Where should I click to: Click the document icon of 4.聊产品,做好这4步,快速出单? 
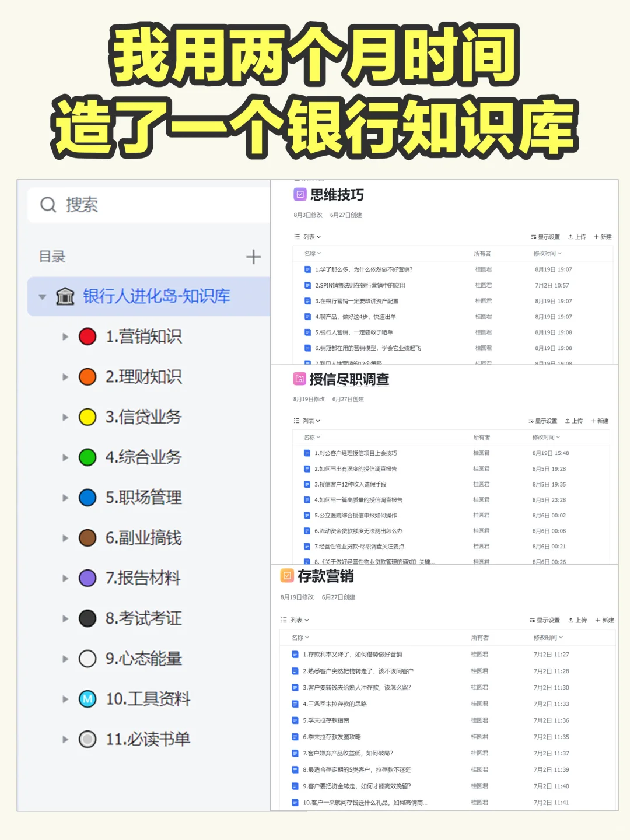point(307,317)
